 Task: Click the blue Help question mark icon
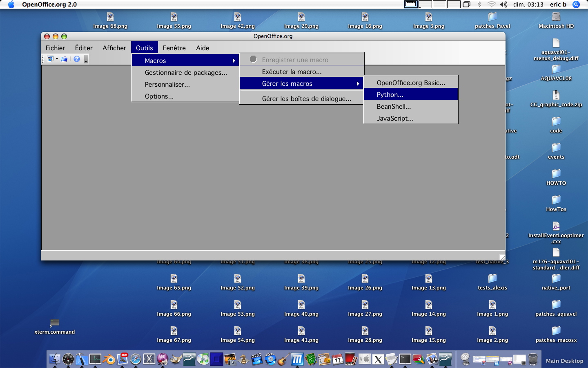(76, 59)
